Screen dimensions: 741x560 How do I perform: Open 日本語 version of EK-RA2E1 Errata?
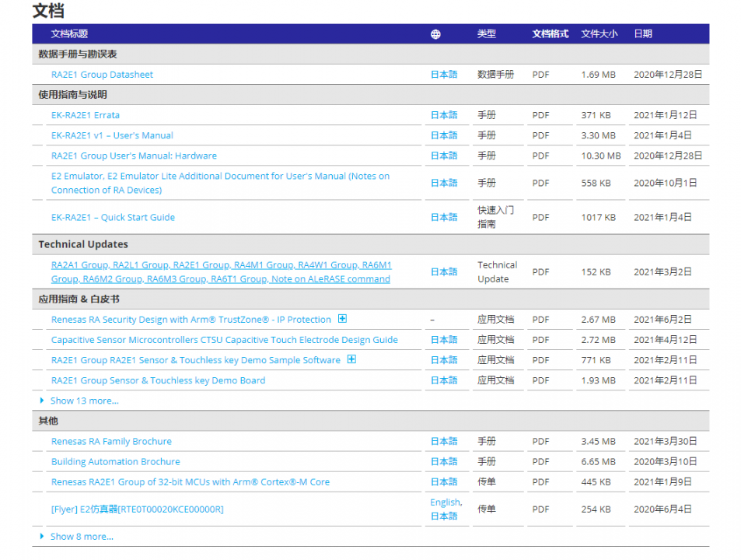click(444, 115)
